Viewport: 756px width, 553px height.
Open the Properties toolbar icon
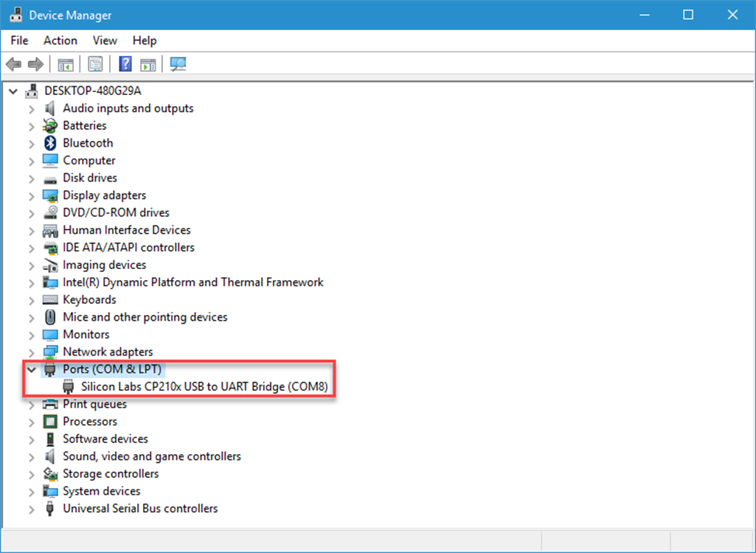click(95, 64)
